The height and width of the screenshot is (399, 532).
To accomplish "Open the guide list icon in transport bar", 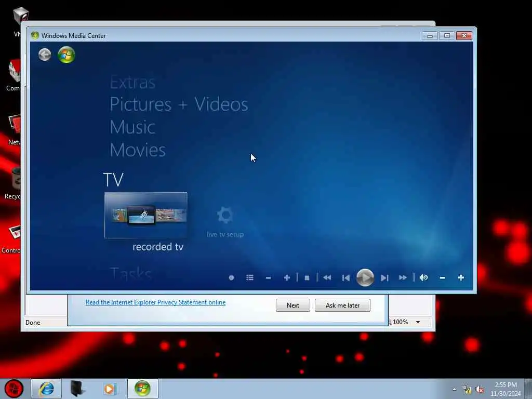I will point(250,277).
